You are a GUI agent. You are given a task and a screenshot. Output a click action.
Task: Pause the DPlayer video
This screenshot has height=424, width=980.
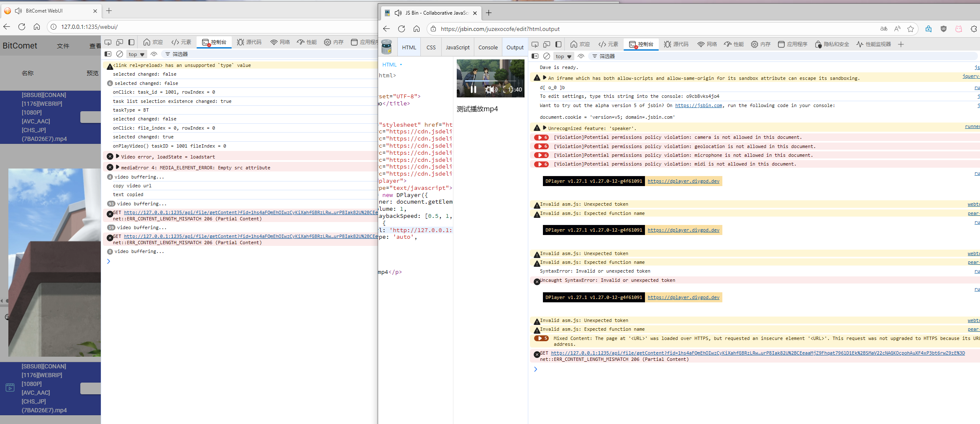coord(473,89)
